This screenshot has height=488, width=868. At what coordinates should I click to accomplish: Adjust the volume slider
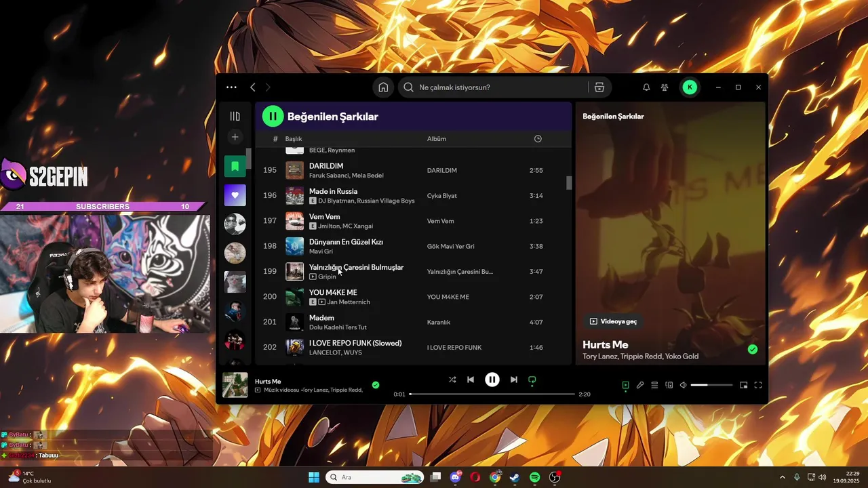[x=711, y=385]
